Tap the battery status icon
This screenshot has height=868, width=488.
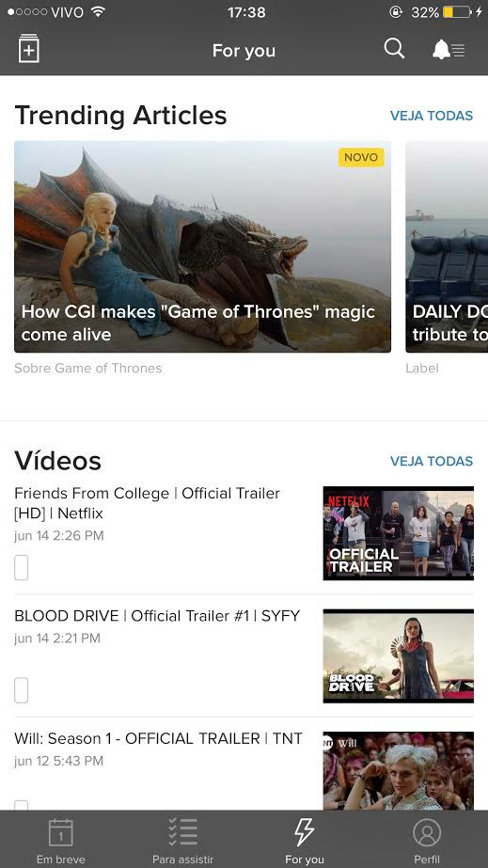tap(457, 11)
